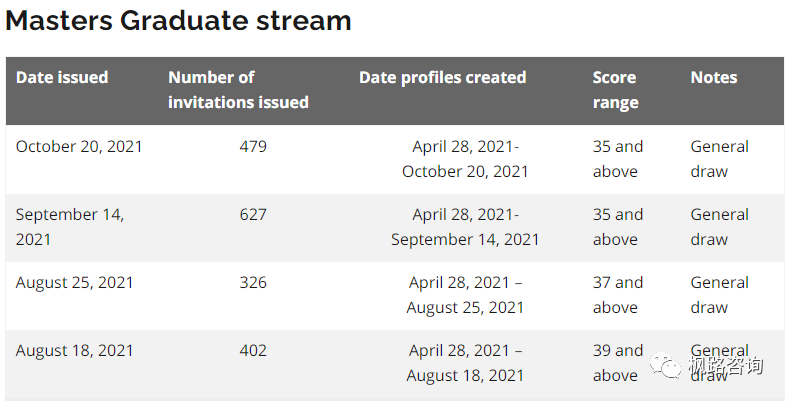Click the Notes column header
Viewport: 789px width, 401px height.
click(x=713, y=77)
